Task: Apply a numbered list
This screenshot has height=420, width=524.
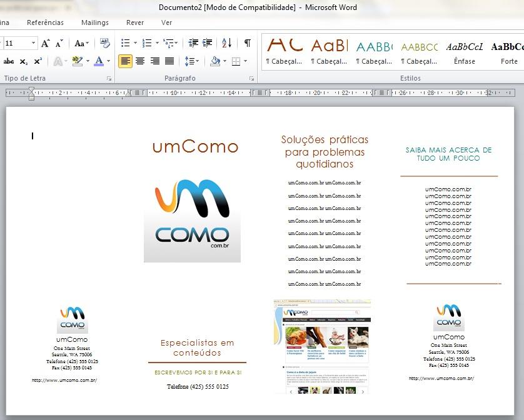Action: pyautogui.click(x=147, y=43)
